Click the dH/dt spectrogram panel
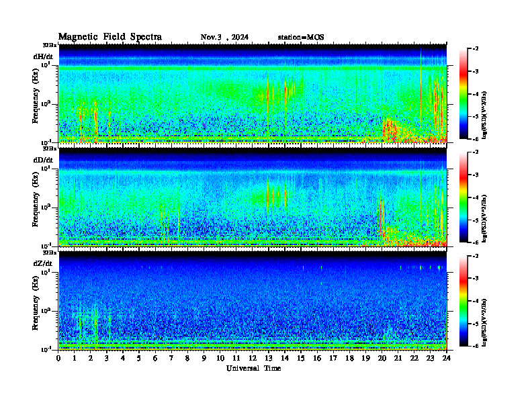Image resolution: width=532 pixels, height=411 pixels. tap(253, 93)
